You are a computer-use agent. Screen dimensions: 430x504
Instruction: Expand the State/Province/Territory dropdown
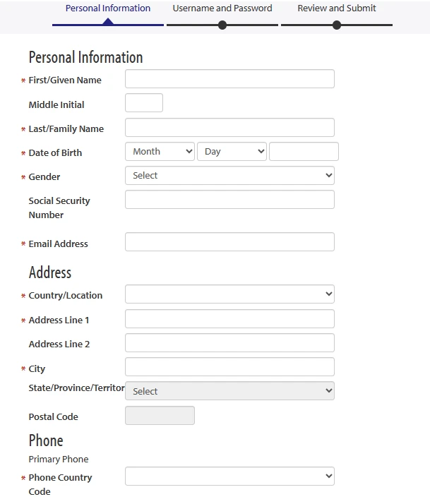(229, 391)
